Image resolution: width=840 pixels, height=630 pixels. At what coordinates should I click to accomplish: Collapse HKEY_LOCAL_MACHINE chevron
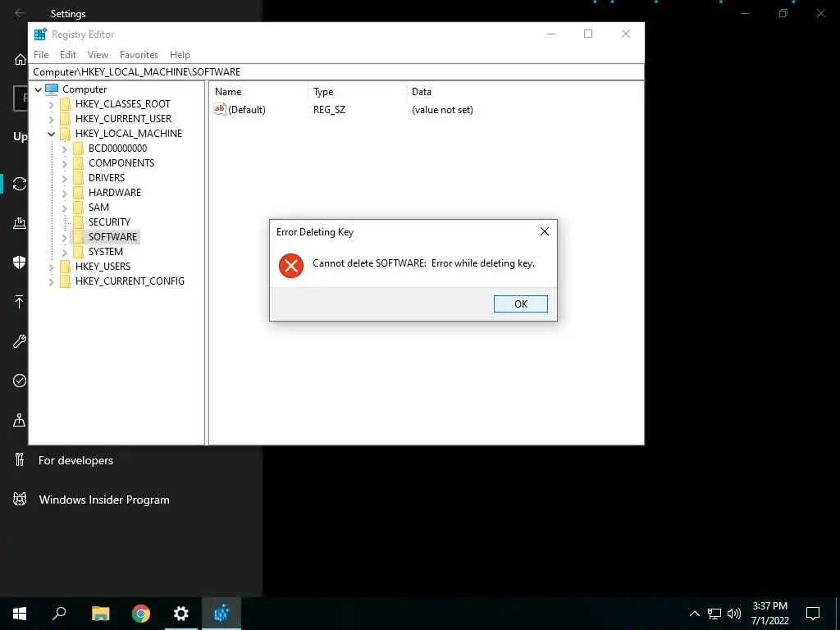click(52, 134)
